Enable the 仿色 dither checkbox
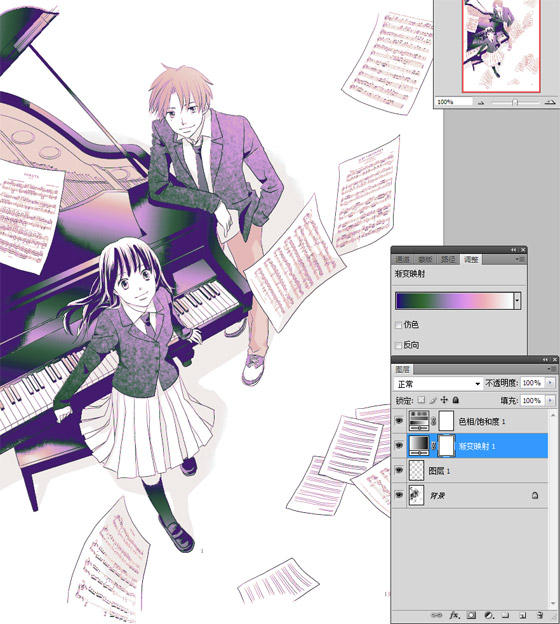The height and width of the screenshot is (624, 560). pos(398,325)
